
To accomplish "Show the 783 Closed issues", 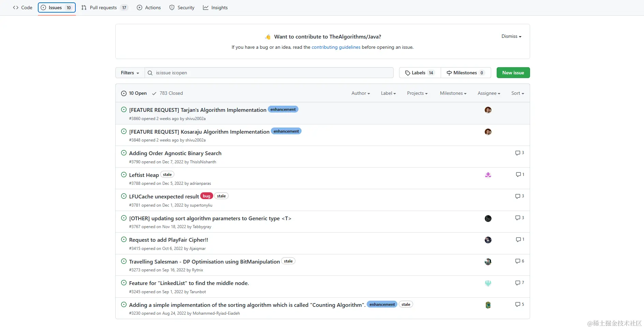I will (x=167, y=93).
